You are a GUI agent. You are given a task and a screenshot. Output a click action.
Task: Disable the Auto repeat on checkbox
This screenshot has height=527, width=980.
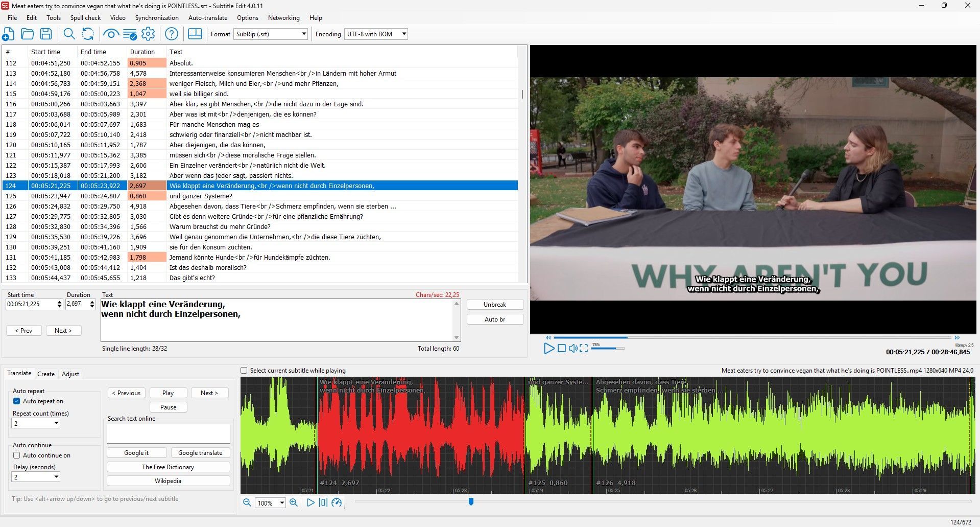(x=17, y=401)
